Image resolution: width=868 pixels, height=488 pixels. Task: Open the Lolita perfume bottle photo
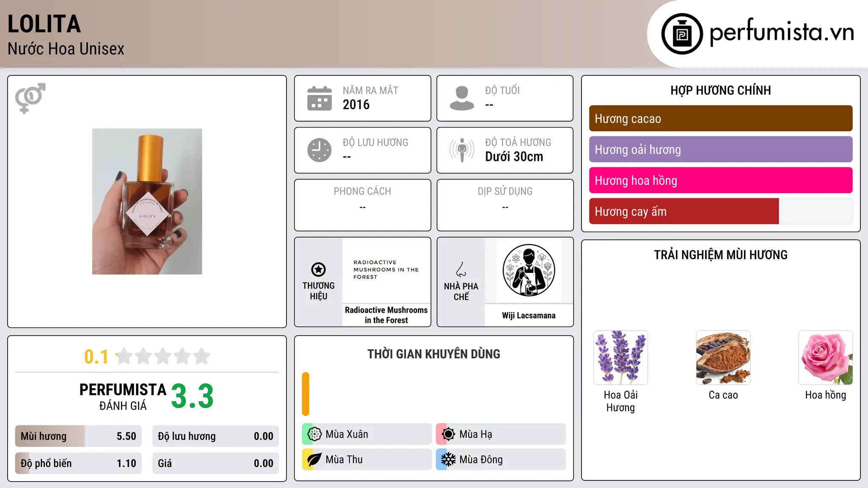147,202
